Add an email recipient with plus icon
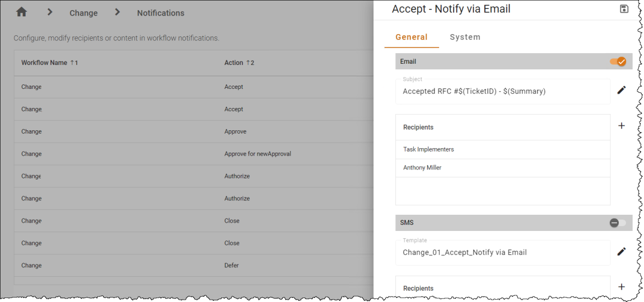Image resolution: width=644 pixels, height=302 pixels. [622, 126]
